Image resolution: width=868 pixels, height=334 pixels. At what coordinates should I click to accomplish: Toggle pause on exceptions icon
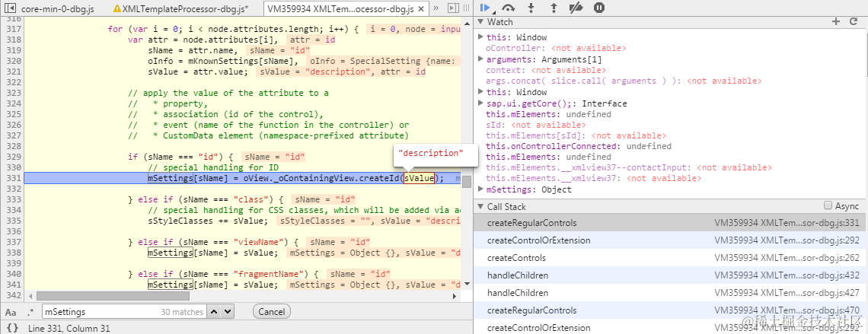tap(599, 8)
